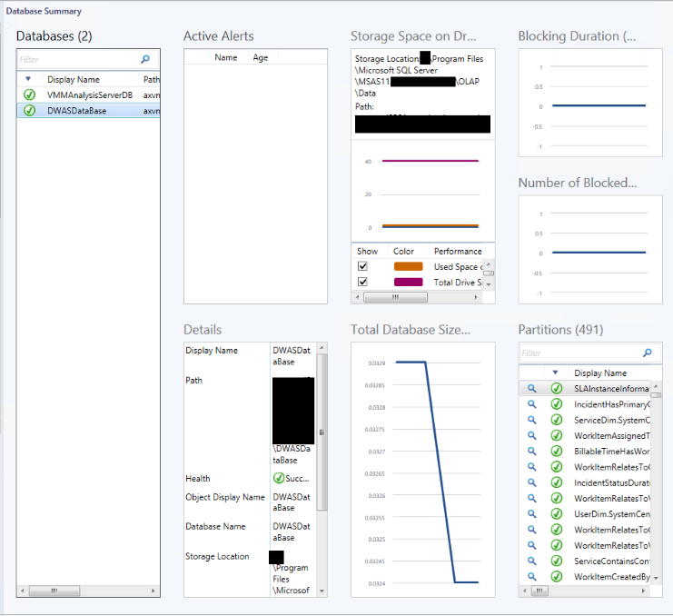The image size is (673, 616).
Task: Click the sort arrow in the Partitions column header
Action: [x=556, y=373]
